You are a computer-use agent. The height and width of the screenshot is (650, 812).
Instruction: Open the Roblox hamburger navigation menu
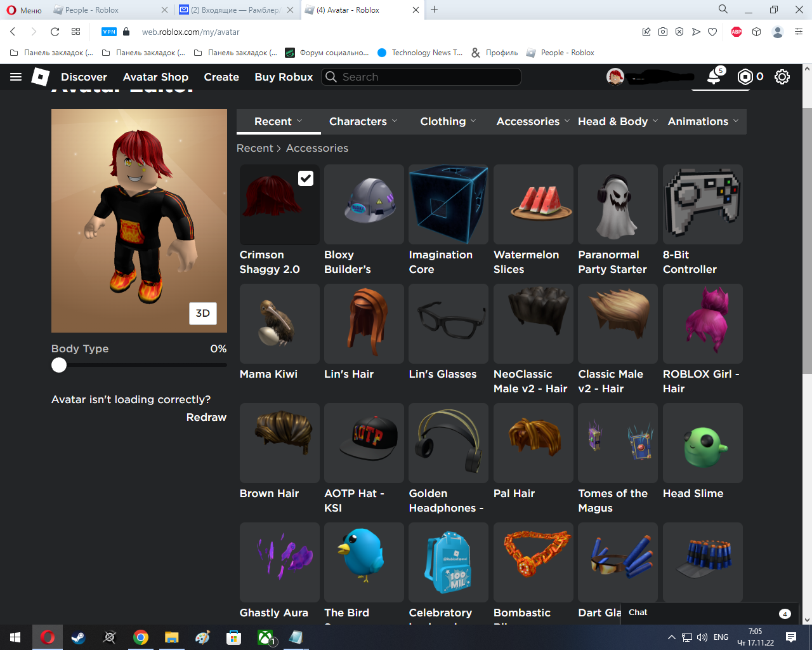point(16,77)
